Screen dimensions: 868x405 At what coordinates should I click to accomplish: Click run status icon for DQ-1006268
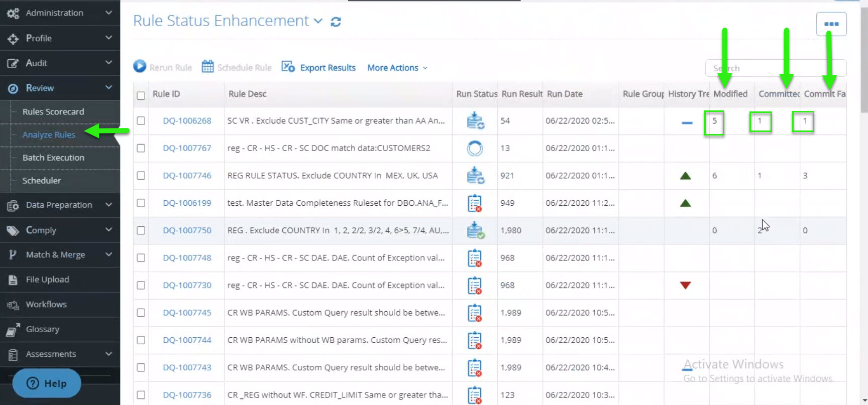click(x=475, y=121)
